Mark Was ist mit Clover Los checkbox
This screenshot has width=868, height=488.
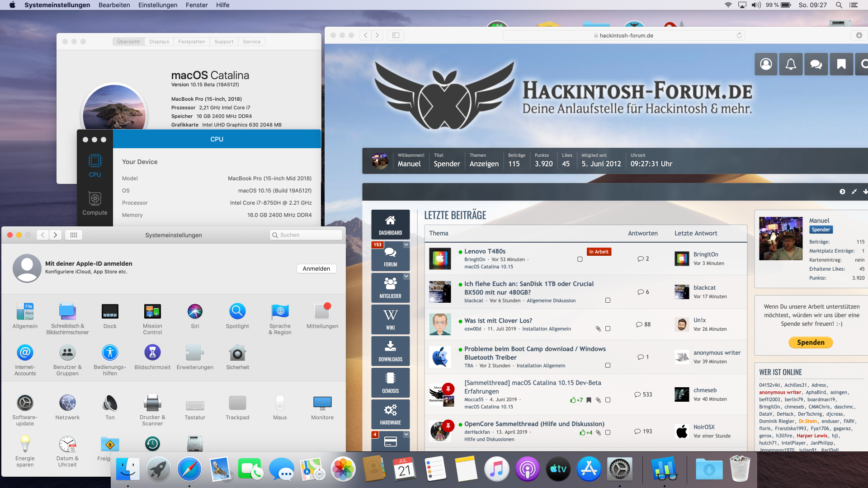tap(608, 329)
